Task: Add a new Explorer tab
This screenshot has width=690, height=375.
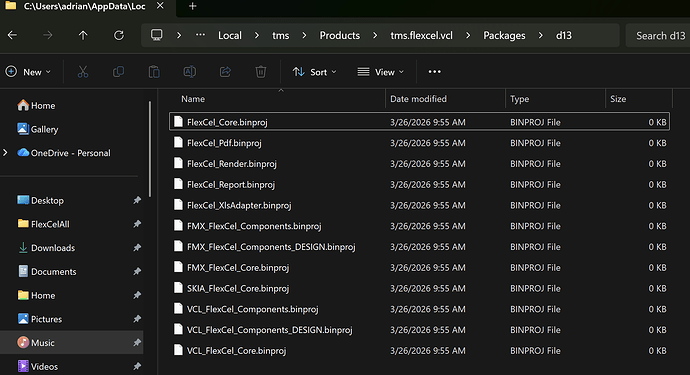Action: [192, 6]
